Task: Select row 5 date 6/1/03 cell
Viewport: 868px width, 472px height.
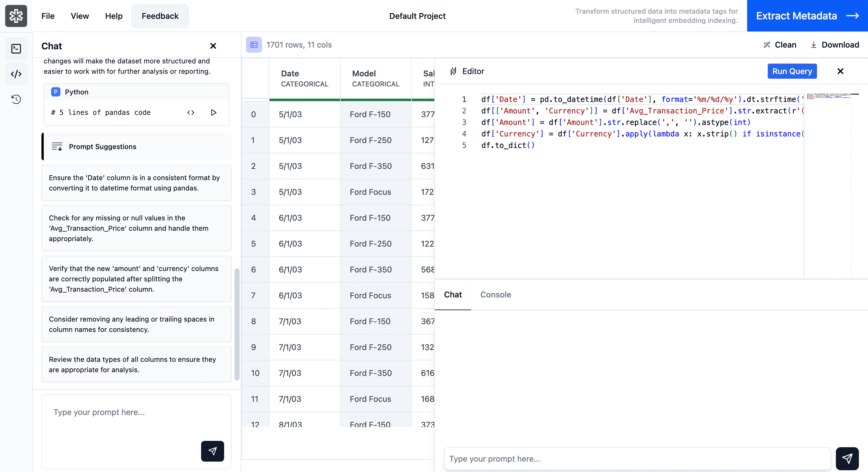Action: click(305, 244)
